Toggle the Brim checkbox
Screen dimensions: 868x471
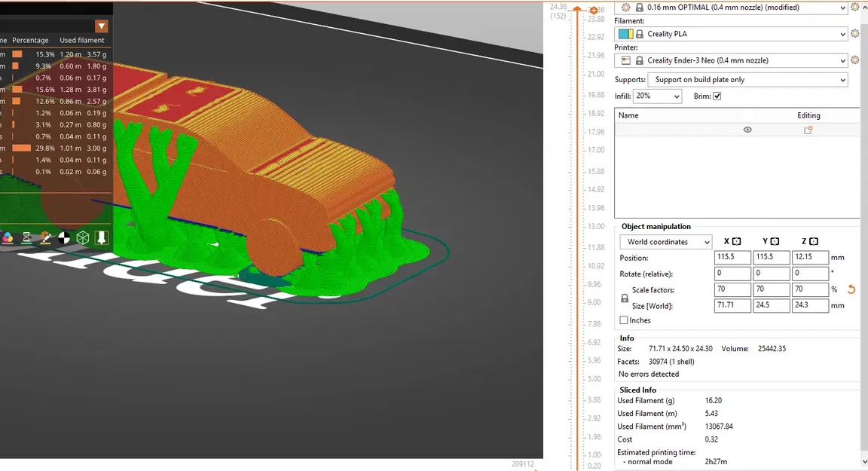(x=717, y=96)
